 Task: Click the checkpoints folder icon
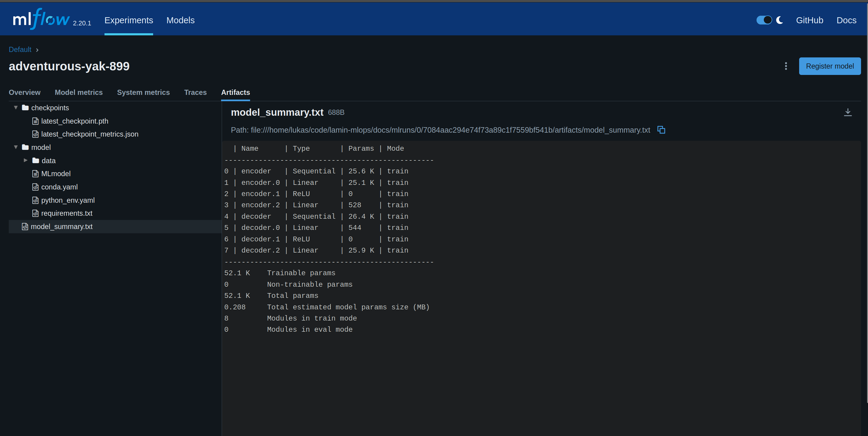coord(25,108)
